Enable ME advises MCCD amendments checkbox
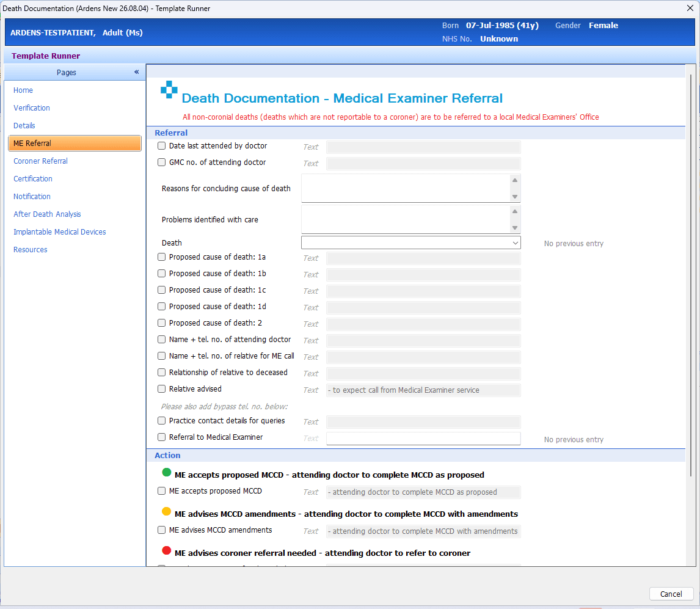The height and width of the screenshot is (609, 700). (x=162, y=530)
